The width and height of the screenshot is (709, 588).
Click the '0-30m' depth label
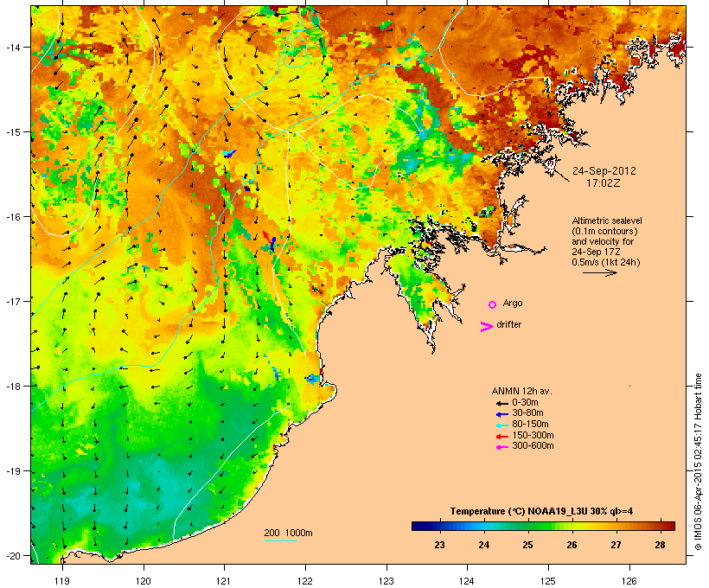525,403
